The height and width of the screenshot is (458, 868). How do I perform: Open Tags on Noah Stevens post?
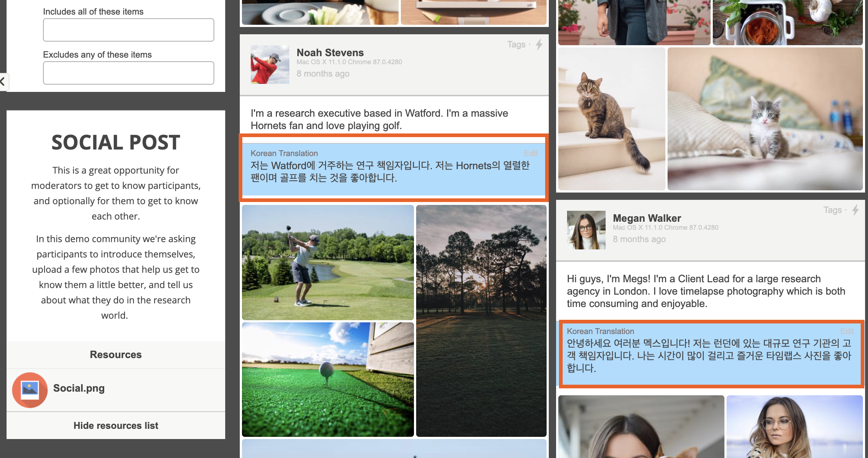pos(516,44)
